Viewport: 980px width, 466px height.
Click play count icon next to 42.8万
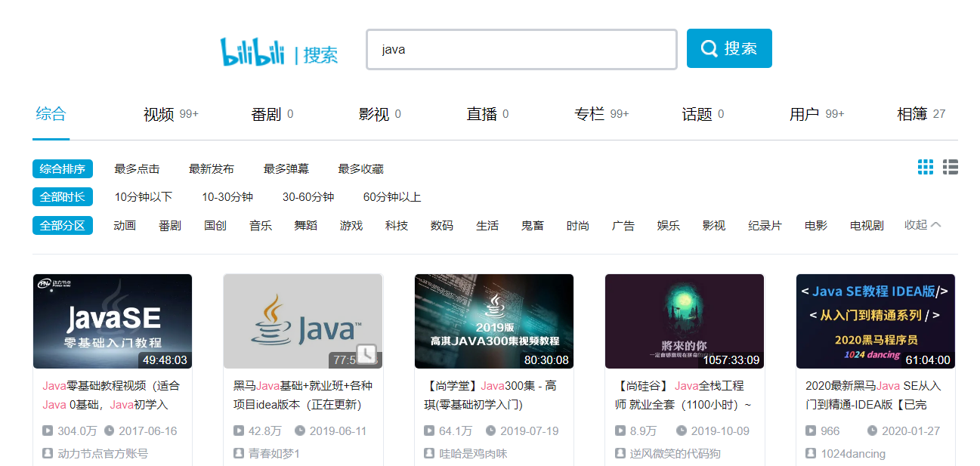click(239, 431)
